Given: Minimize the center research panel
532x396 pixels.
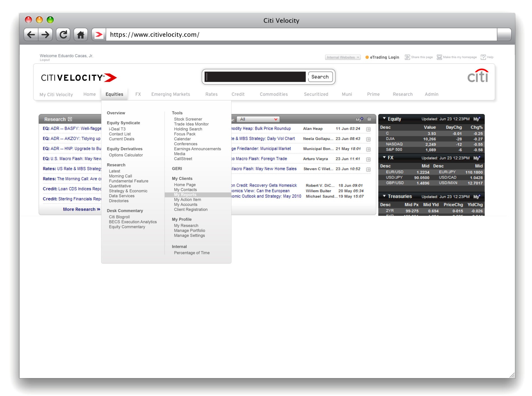Looking at the screenshot, I should click(369, 119).
